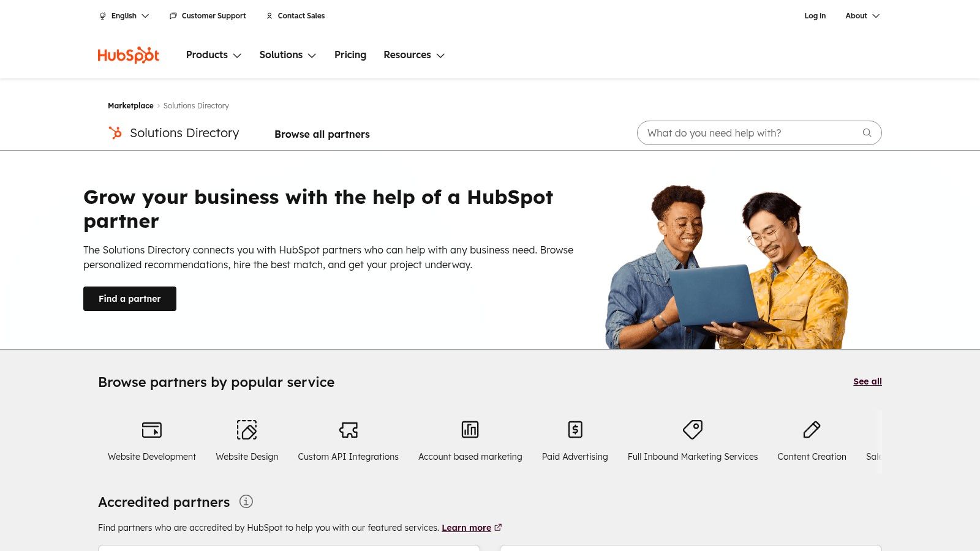
Task: Switch to the Pricing menu item
Action: coord(350,54)
